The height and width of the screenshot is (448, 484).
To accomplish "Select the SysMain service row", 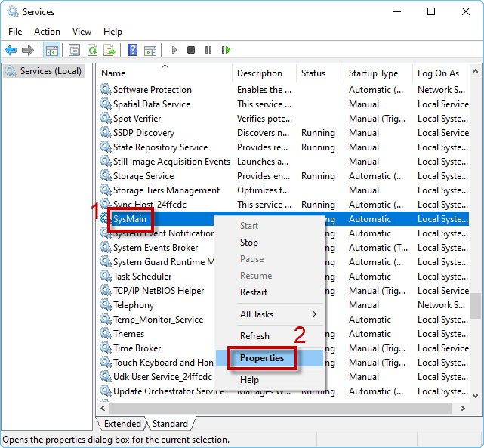I will (284, 219).
